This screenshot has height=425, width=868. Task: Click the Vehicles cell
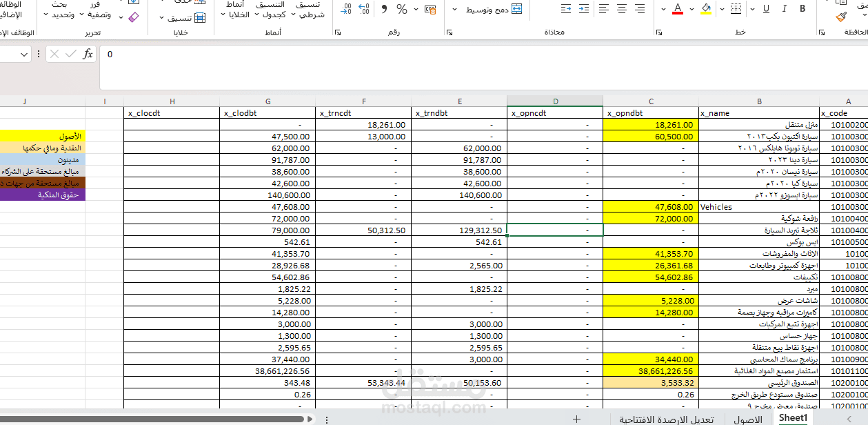pos(759,206)
